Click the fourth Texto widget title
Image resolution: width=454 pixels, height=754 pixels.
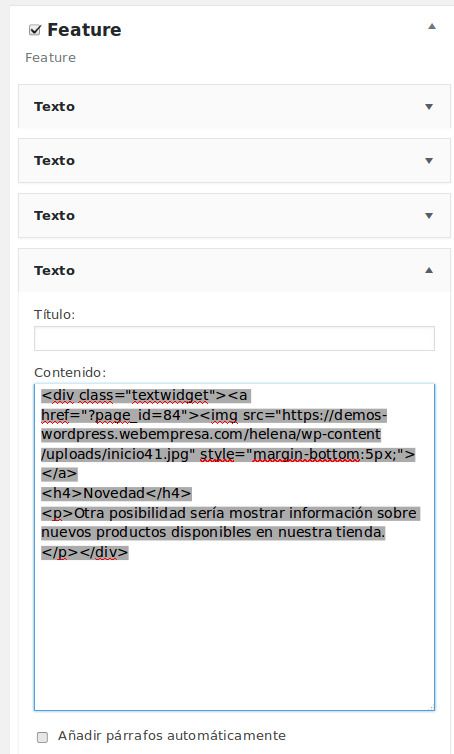[x=54, y=270]
